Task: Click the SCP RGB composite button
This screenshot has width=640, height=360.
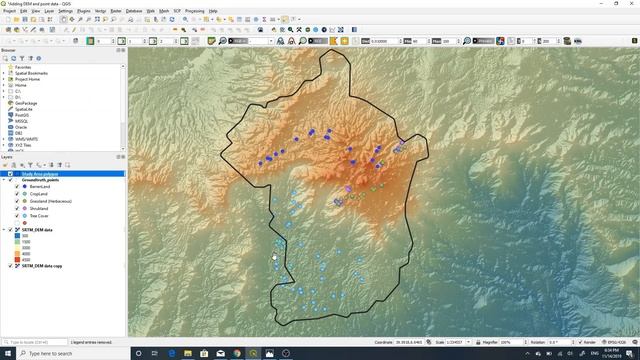Action: coord(238,41)
